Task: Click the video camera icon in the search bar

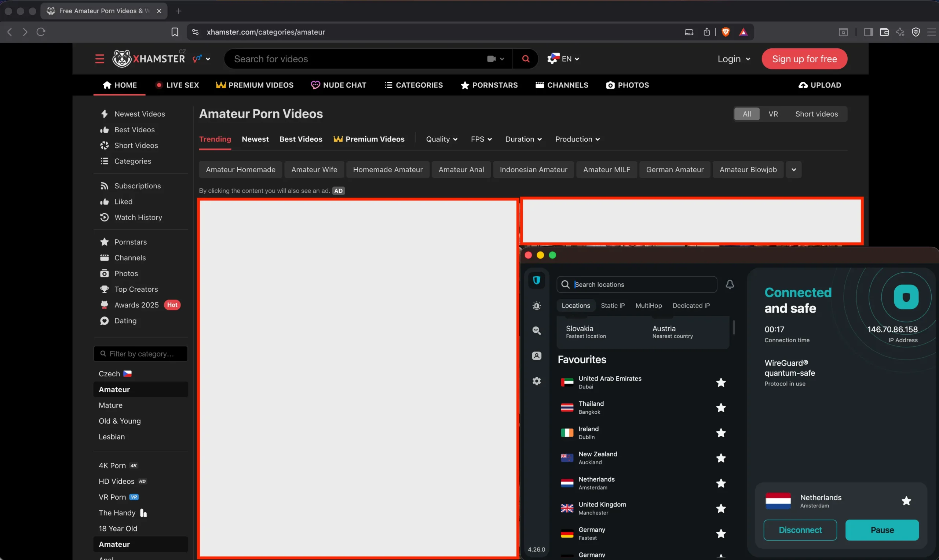Action: [492, 59]
